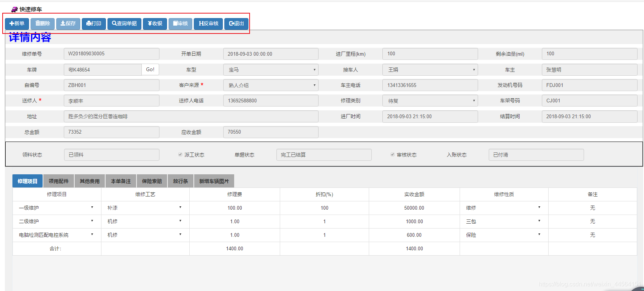Viewport: 644px width, 291px height.
Task: Open the 三包 nature dropdown
Action: (504, 221)
